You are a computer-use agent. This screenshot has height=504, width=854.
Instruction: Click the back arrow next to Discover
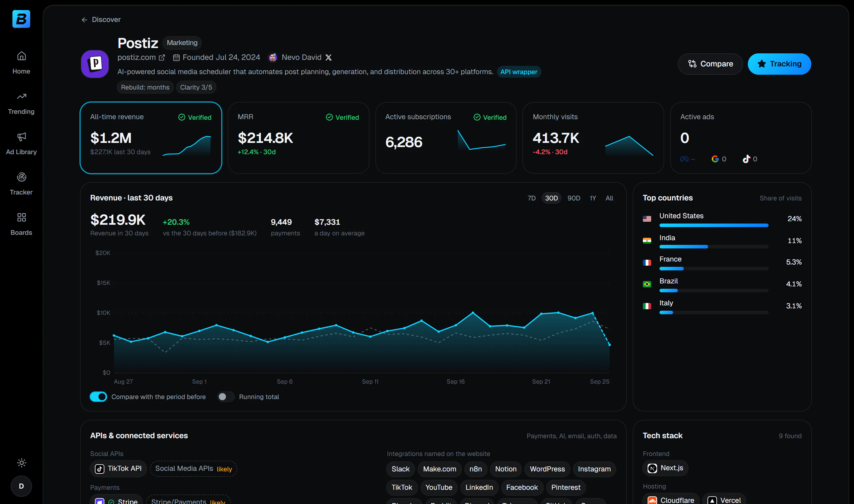84,20
